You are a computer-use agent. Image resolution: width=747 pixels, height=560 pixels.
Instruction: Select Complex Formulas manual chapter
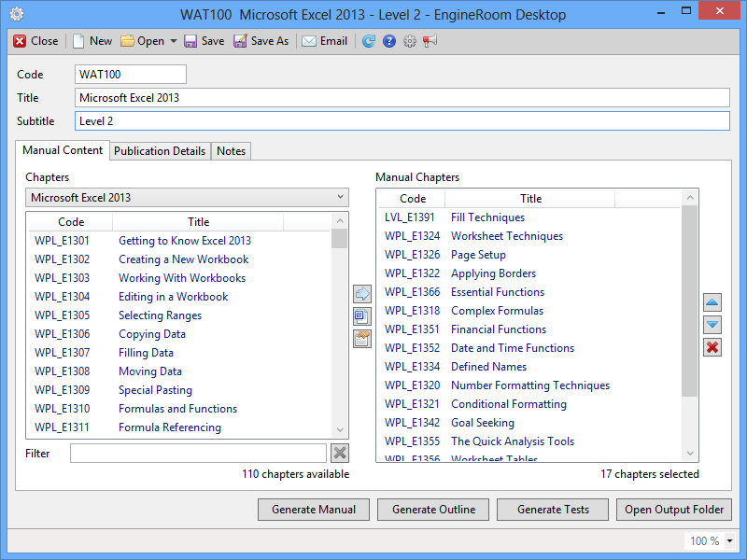tap(529, 311)
